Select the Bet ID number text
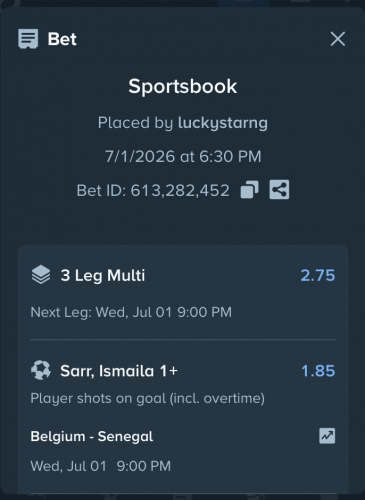The image size is (365, 500). pyautogui.click(x=180, y=191)
